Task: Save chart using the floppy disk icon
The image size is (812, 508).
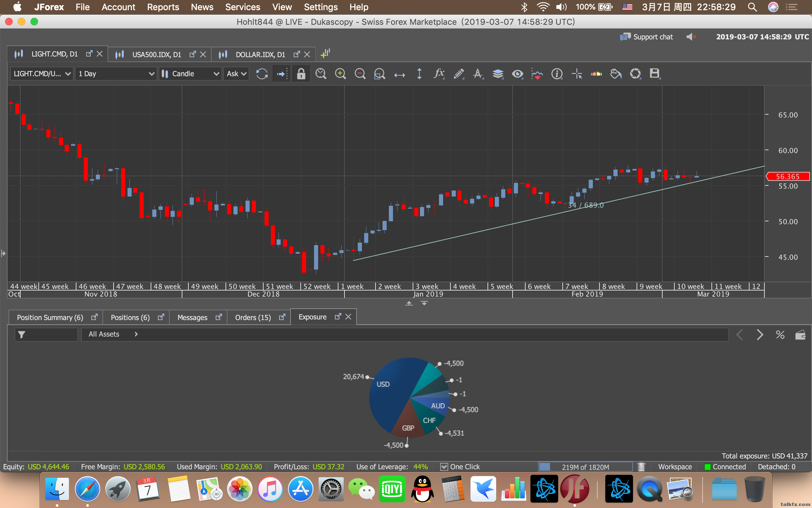Action: pos(655,74)
